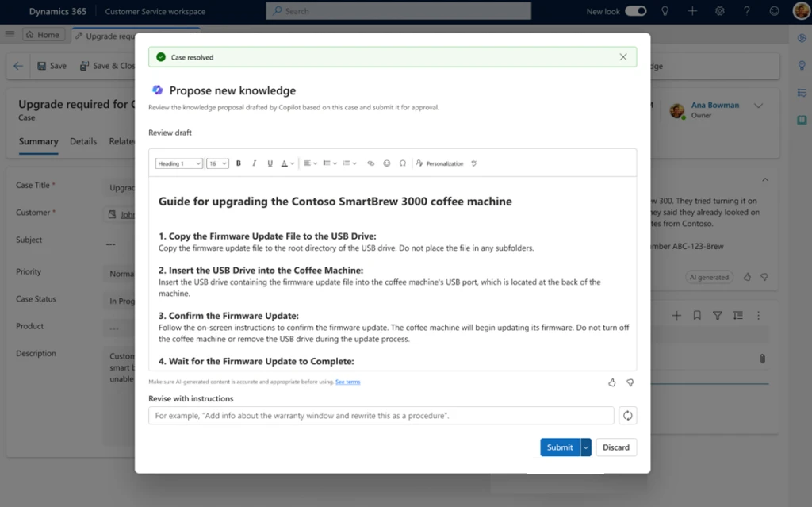Image resolution: width=812 pixels, height=507 pixels.
Task: Open the font size 16 dropdown
Action: pyautogui.click(x=217, y=163)
